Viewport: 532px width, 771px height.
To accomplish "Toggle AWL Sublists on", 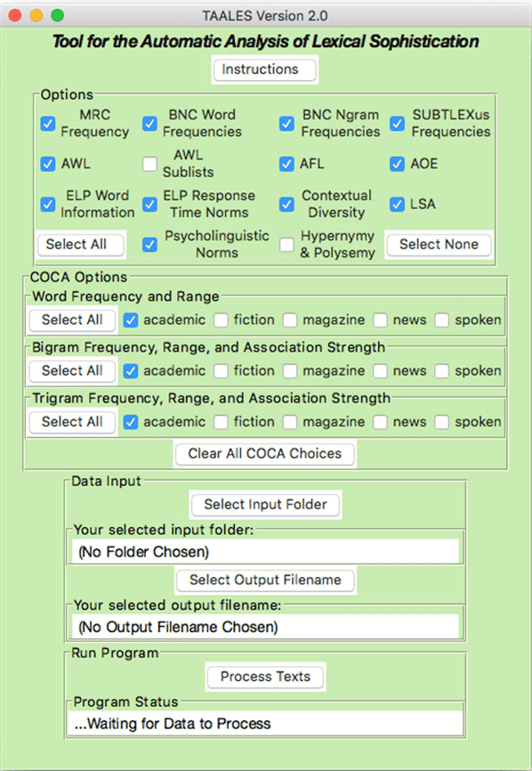I will click(149, 164).
